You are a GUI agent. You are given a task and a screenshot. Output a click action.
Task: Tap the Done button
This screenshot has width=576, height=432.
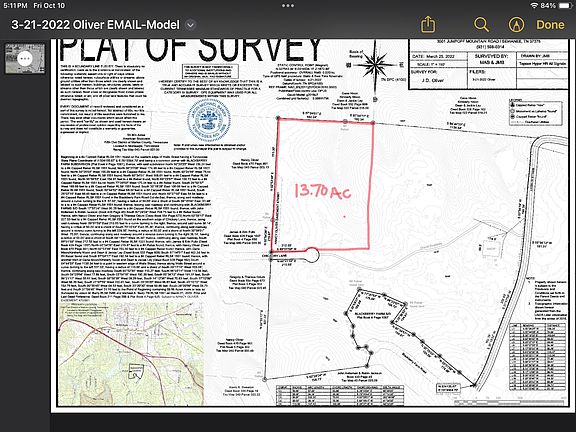click(550, 25)
